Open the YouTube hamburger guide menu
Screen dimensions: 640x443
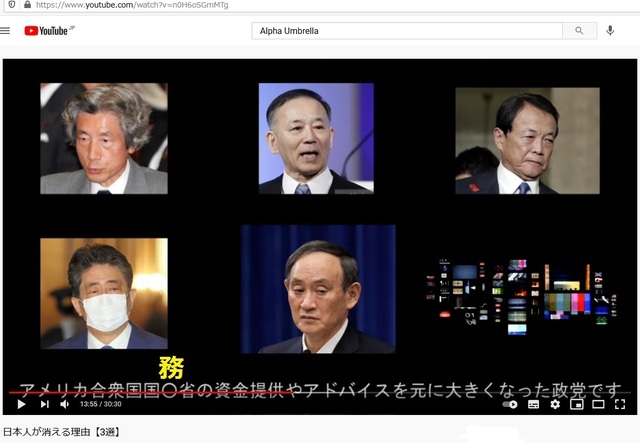click(x=6, y=31)
